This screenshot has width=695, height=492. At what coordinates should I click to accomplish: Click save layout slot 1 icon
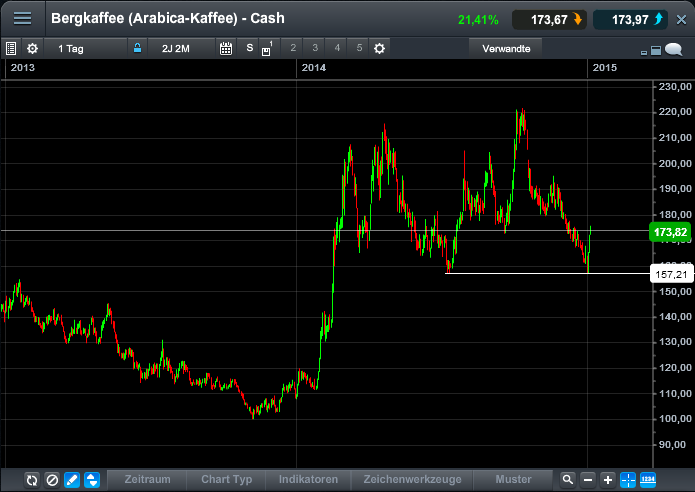(x=267, y=49)
